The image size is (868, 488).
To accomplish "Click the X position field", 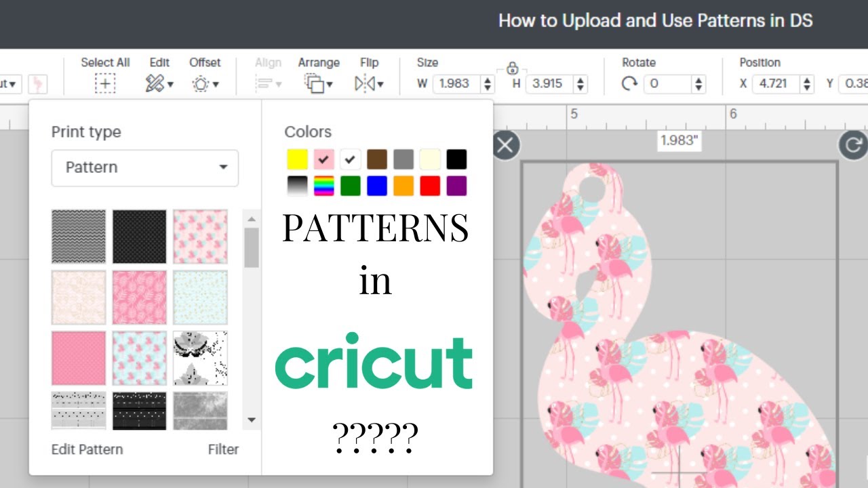I will [x=774, y=84].
